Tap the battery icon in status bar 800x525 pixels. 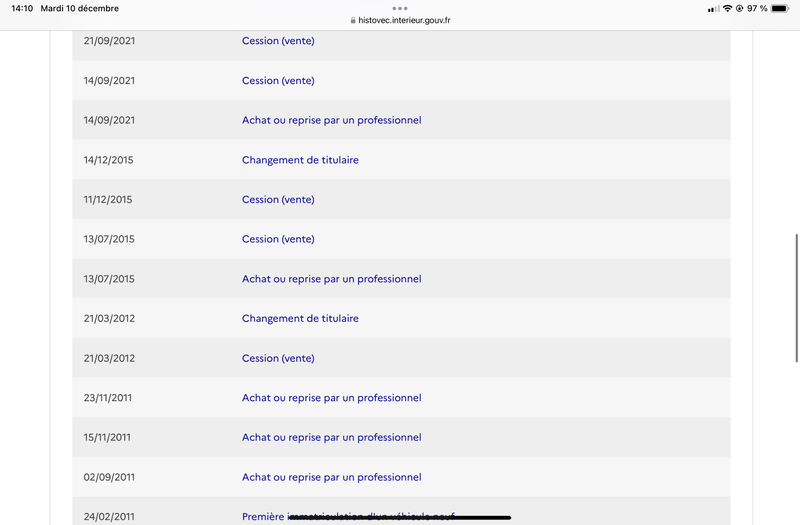coord(780,8)
